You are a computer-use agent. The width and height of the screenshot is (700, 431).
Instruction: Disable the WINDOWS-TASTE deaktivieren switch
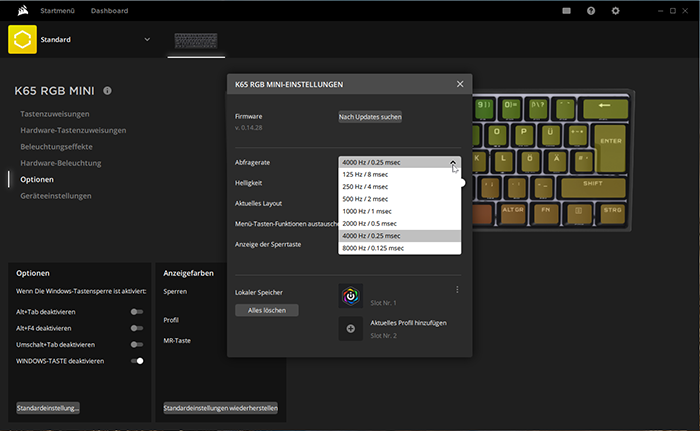[x=138, y=361]
